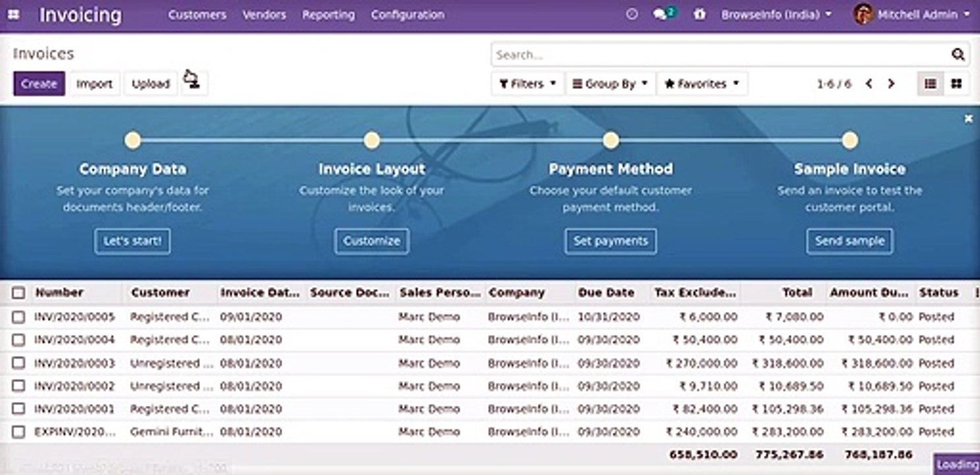Open the BrowseInfo (India) company switcher
The image size is (980, 475).
(x=776, y=14)
